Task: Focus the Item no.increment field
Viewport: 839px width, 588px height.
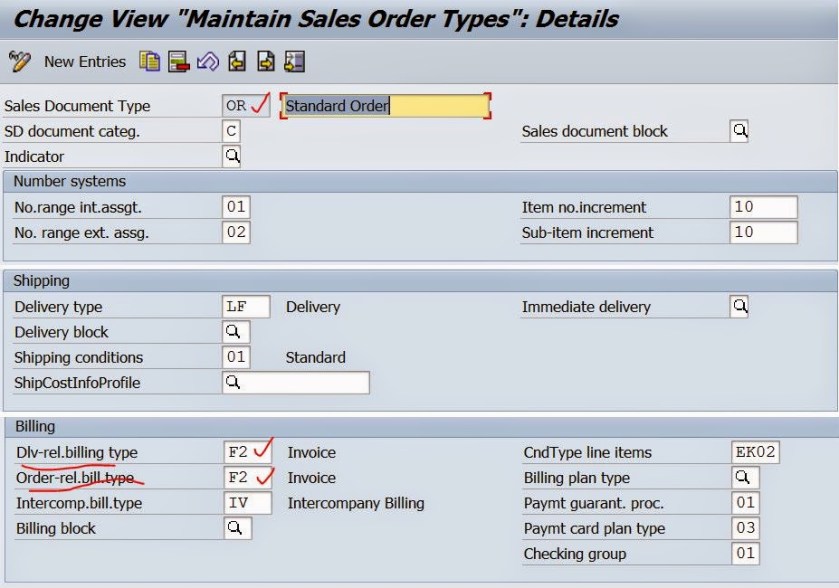Action: 763,207
